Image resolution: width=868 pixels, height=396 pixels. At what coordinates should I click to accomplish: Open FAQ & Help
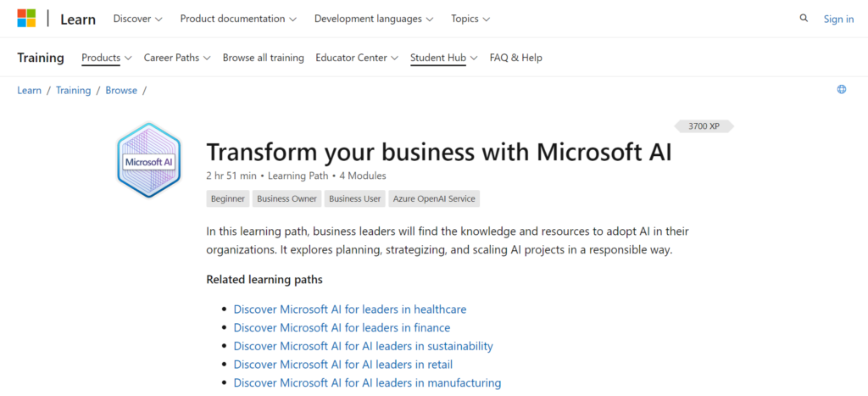516,58
